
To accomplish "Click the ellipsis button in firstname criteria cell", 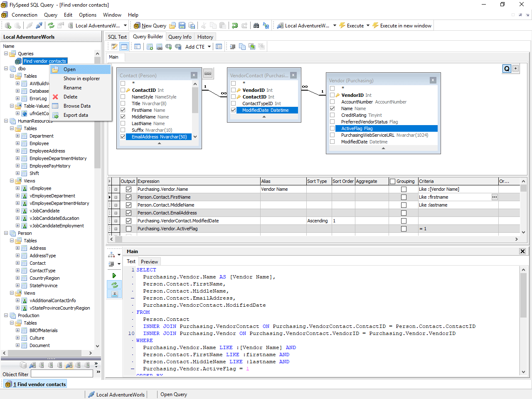I will tap(495, 197).
